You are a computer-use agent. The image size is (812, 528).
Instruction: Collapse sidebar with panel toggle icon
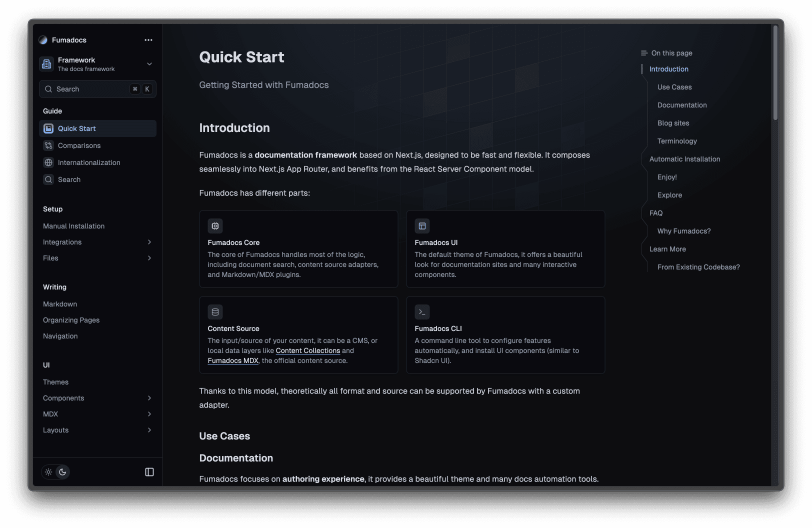tap(149, 472)
